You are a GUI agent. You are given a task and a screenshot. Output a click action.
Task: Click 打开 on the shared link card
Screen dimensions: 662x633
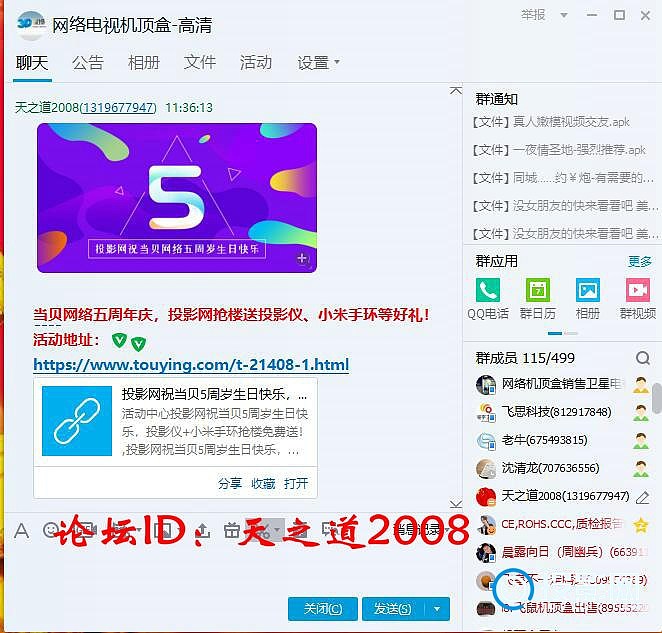(x=296, y=483)
